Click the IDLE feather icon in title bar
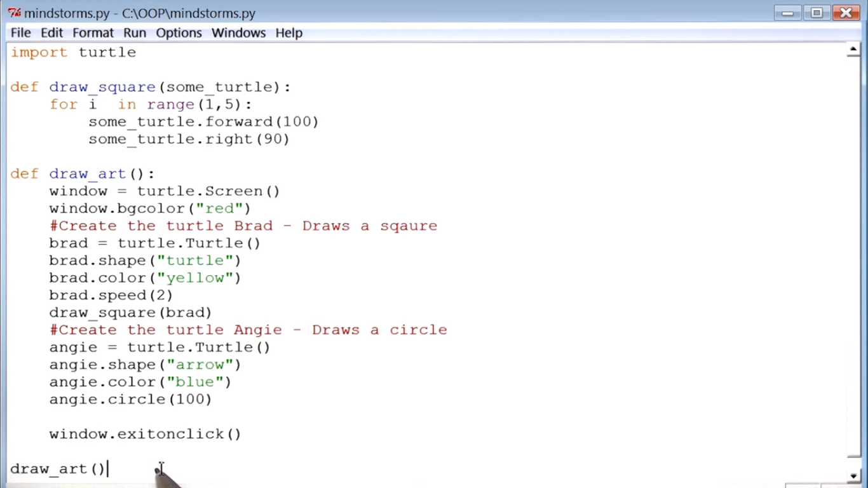This screenshot has width=868, height=488. click(x=14, y=13)
